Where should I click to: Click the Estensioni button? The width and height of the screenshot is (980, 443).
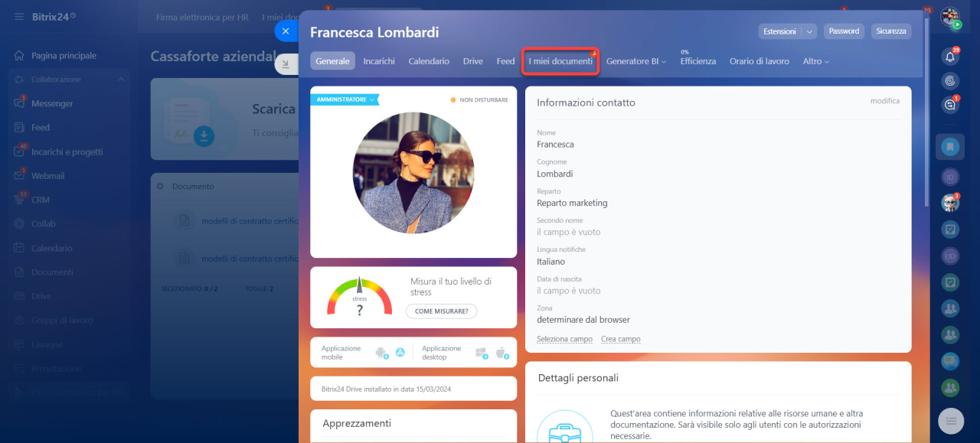779,31
